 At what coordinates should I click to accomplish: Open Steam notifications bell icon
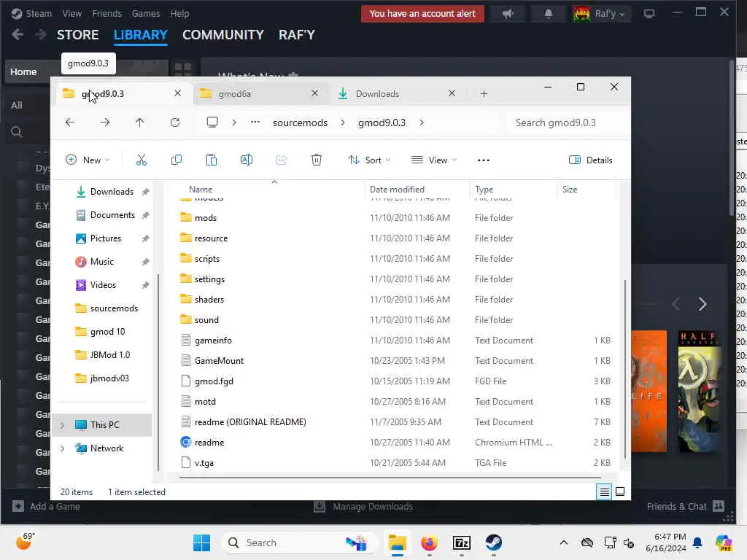pos(549,14)
